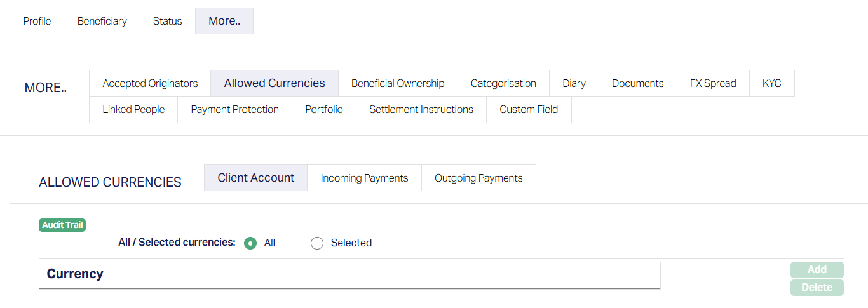Switch to the Profile tab
This screenshot has height=308, width=868.
click(x=37, y=21)
